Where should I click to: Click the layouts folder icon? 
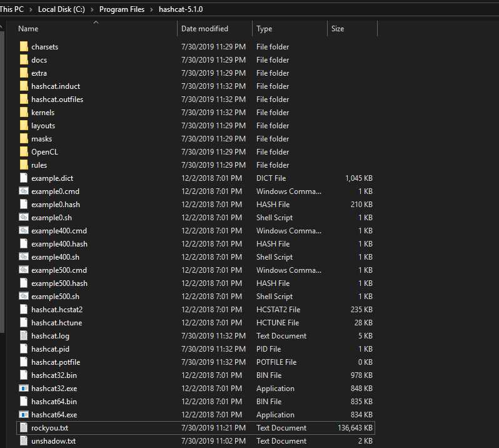pos(24,126)
